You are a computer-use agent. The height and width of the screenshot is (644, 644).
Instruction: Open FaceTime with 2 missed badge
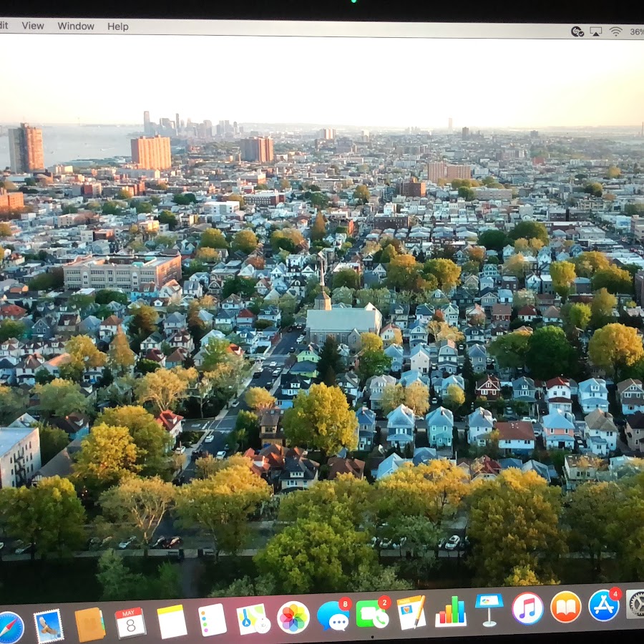pyautogui.click(x=373, y=613)
